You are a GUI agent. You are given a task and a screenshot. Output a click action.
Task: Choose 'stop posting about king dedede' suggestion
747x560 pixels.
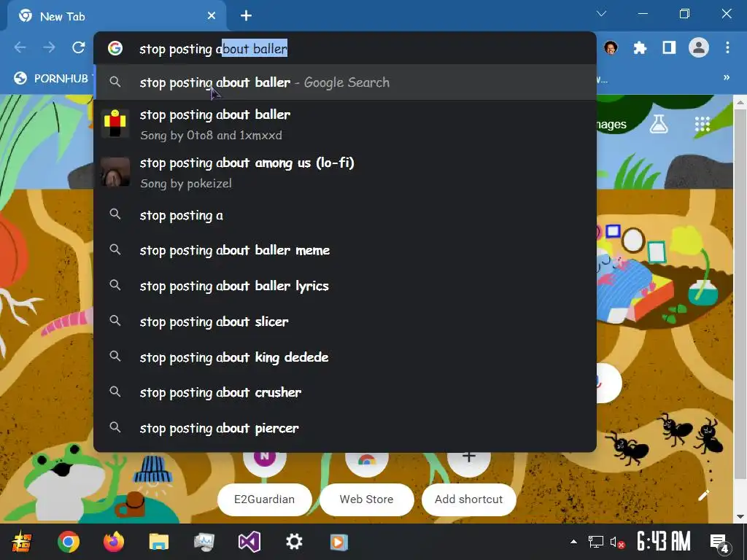coord(345,357)
